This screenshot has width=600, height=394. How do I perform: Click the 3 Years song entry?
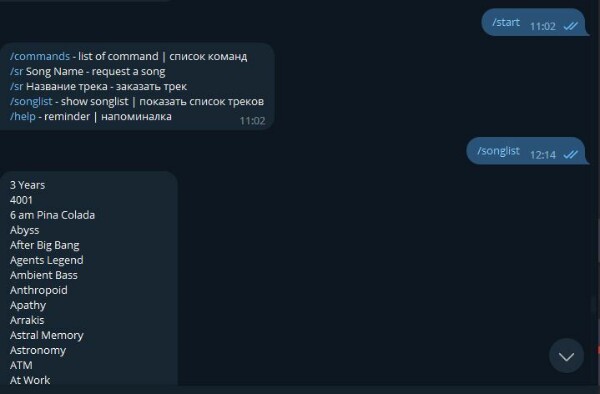[28, 185]
